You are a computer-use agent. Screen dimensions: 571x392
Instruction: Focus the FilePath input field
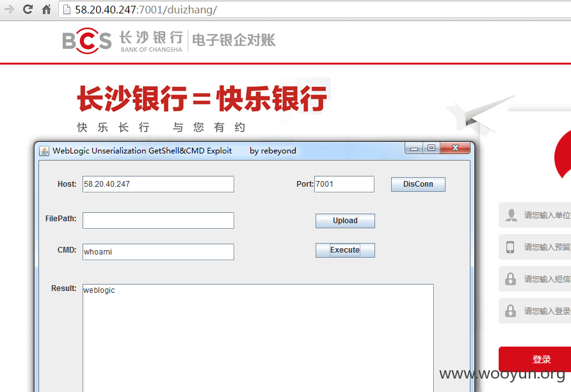tap(158, 221)
